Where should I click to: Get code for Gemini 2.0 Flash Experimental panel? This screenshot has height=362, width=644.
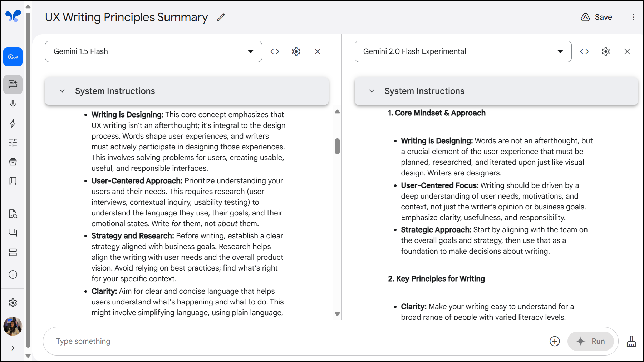(x=584, y=51)
